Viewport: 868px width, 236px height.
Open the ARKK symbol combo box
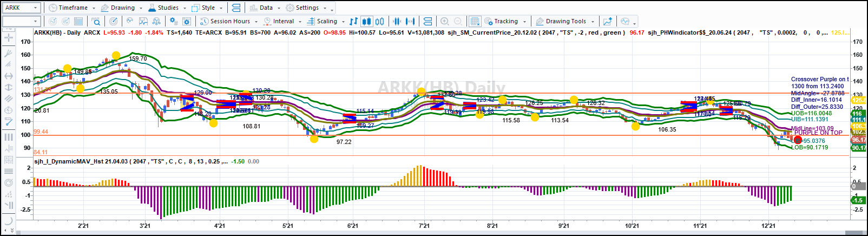pos(21,8)
